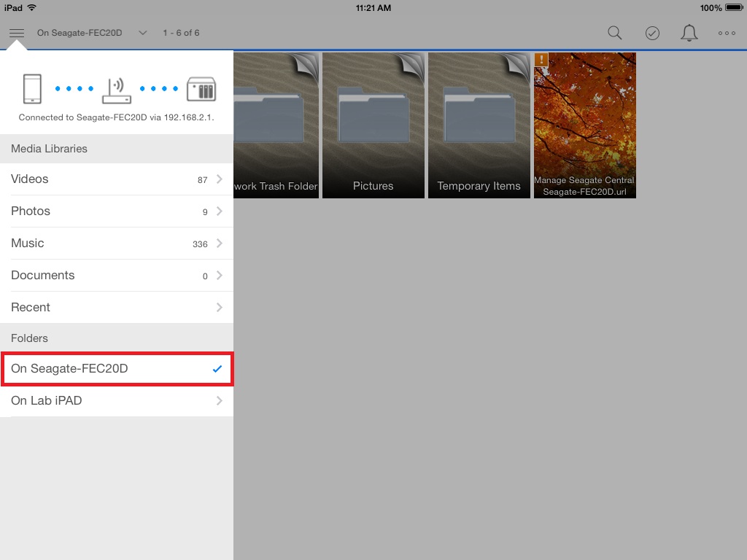Open Manage Seagate Central url file
This screenshot has height=560, width=747.
click(x=585, y=125)
